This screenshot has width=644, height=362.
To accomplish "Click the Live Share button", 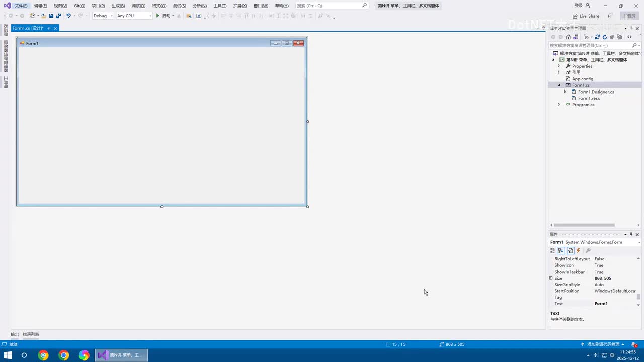I will tap(586, 16).
